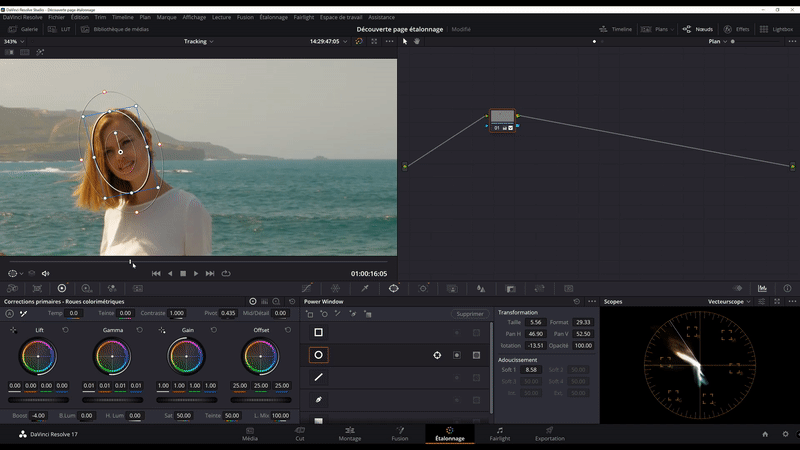The width and height of the screenshot is (800, 450).
Task: Click the project settings gear icon
Action: click(786, 434)
